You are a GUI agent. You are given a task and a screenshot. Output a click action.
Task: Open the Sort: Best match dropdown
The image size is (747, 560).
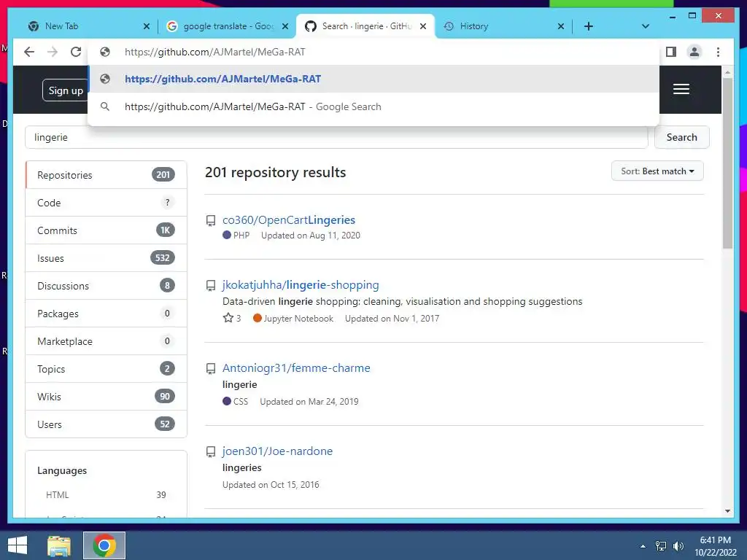pyautogui.click(x=657, y=171)
